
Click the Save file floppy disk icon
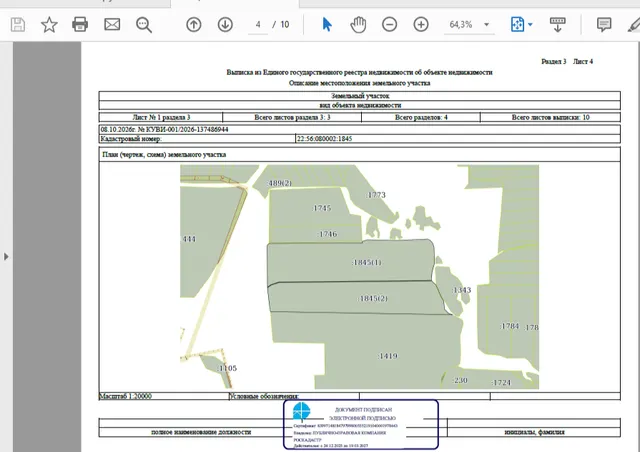(x=18, y=24)
